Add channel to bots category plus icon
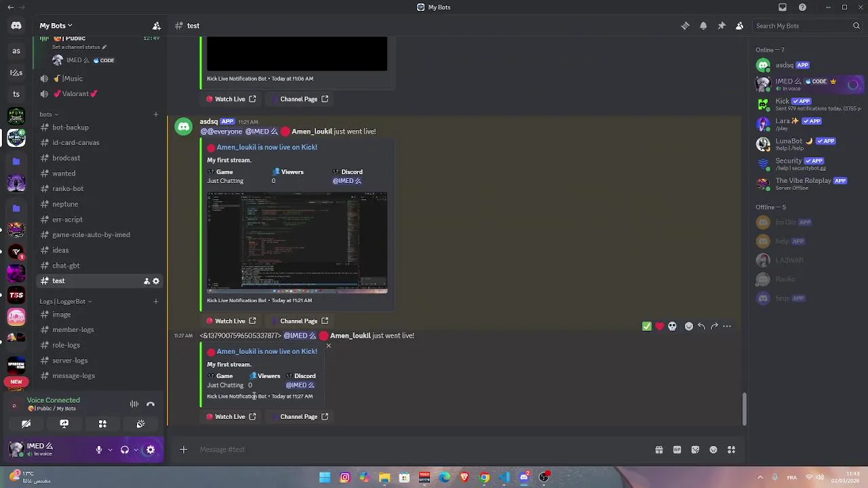Image resolution: width=868 pixels, height=488 pixels. (x=156, y=114)
